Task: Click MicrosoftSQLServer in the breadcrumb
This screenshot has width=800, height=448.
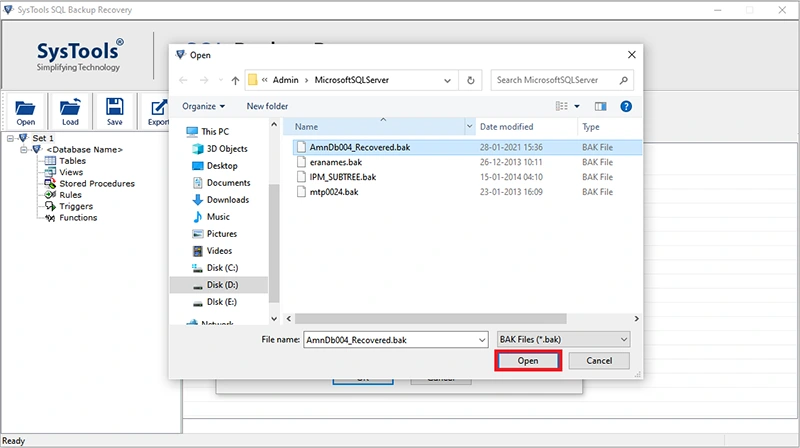Action: point(352,80)
